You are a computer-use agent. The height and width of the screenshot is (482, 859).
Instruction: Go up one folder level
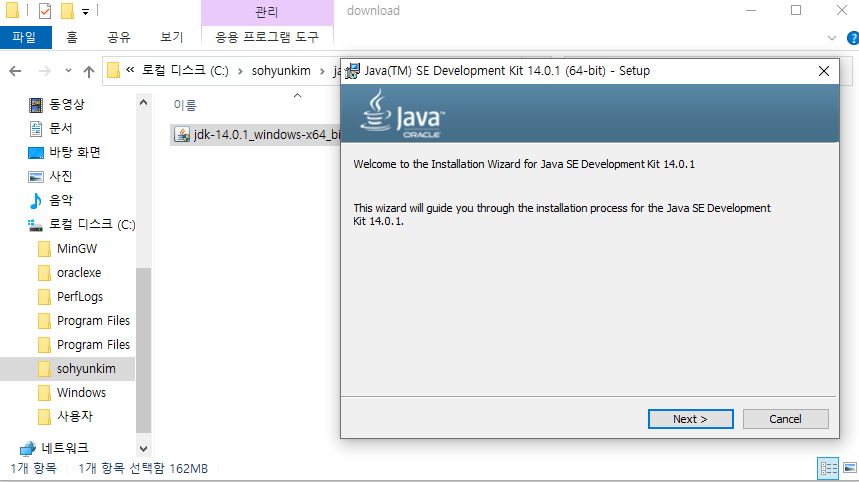coord(89,71)
